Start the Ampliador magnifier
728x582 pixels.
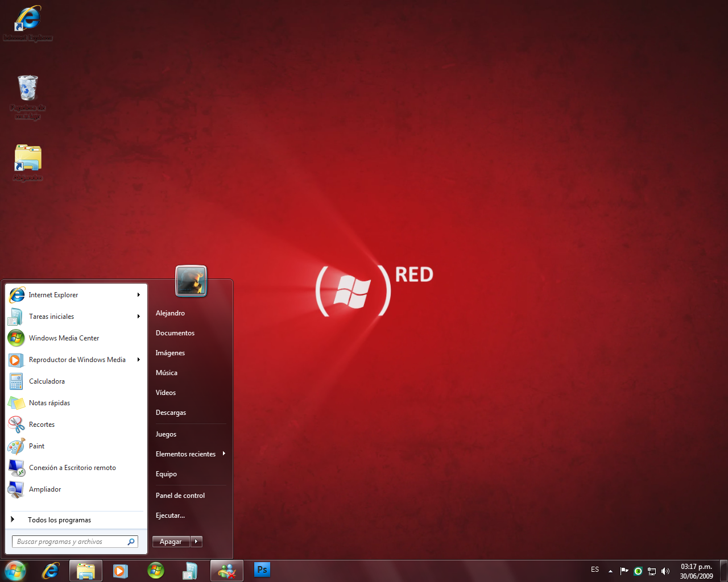click(x=45, y=489)
